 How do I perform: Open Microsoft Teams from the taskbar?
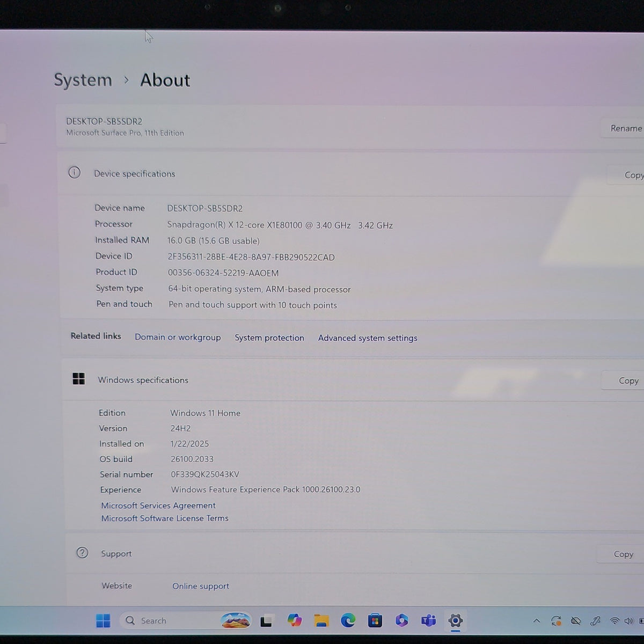(x=428, y=621)
